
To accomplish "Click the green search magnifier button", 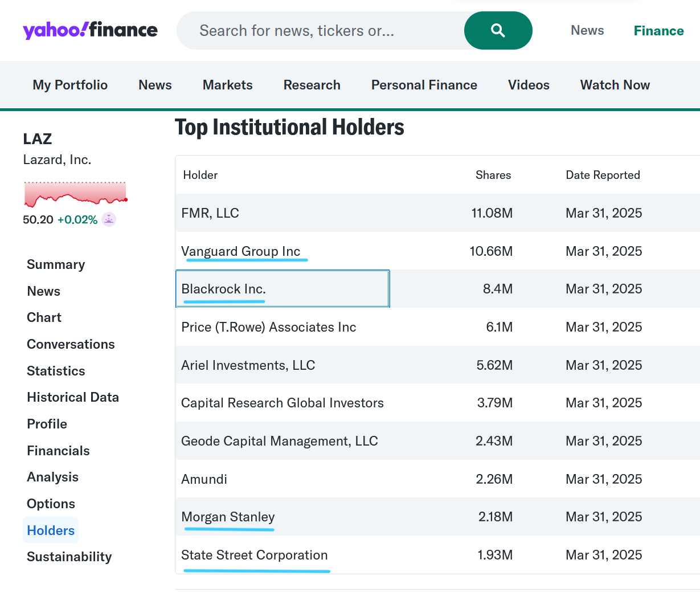I will (x=498, y=31).
